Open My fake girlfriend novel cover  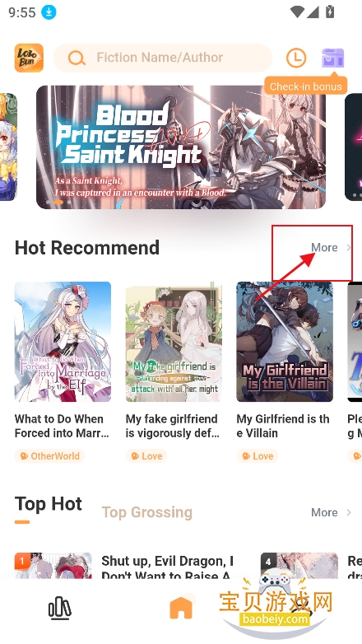pos(174,342)
